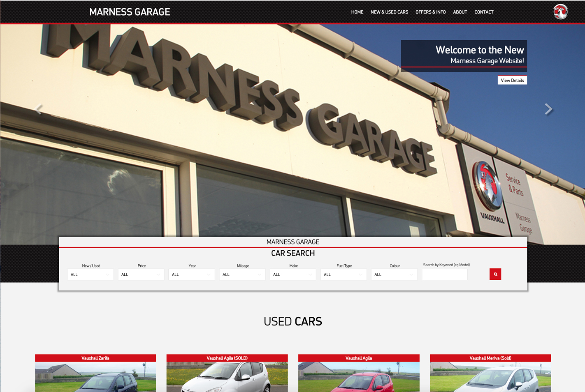The width and height of the screenshot is (585, 392).
Task: Open the Make dropdown
Action: (293, 274)
